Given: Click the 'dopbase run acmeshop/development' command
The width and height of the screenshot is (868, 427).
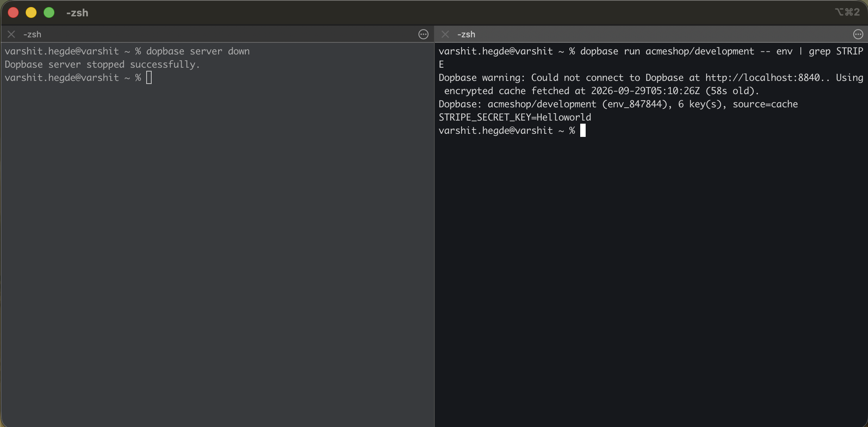Looking at the screenshot, I should tap(667, 51).
